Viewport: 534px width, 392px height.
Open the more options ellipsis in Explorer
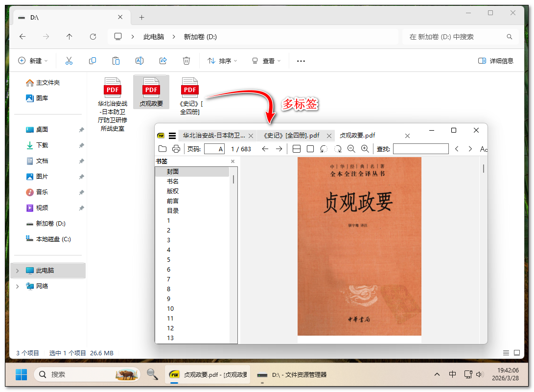[301, 61]
